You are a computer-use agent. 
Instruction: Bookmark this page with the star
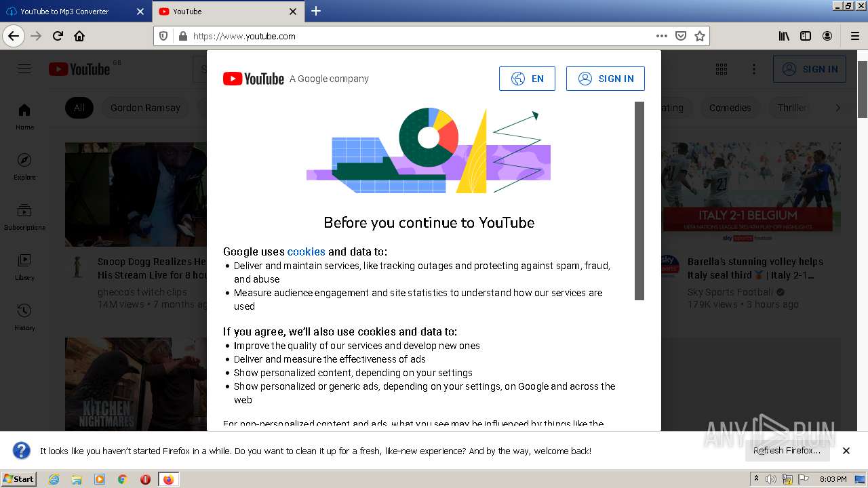700,36
